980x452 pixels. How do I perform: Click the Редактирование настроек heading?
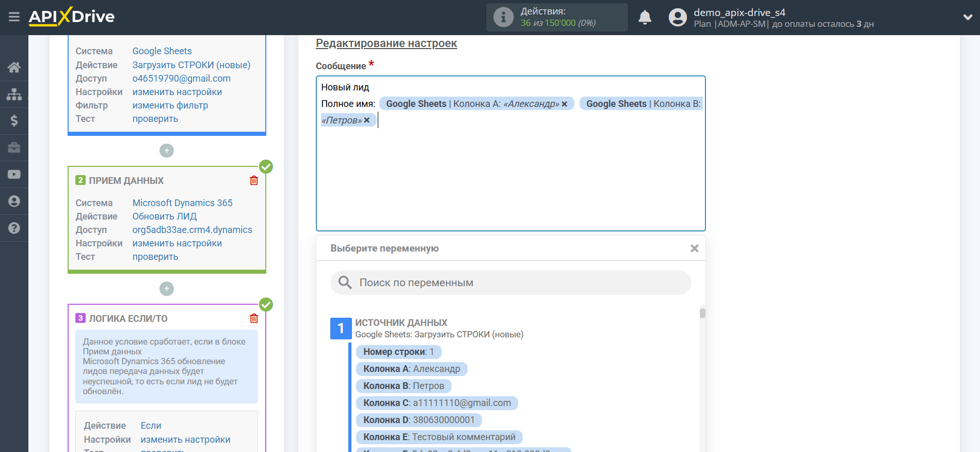tap(387, 43)
